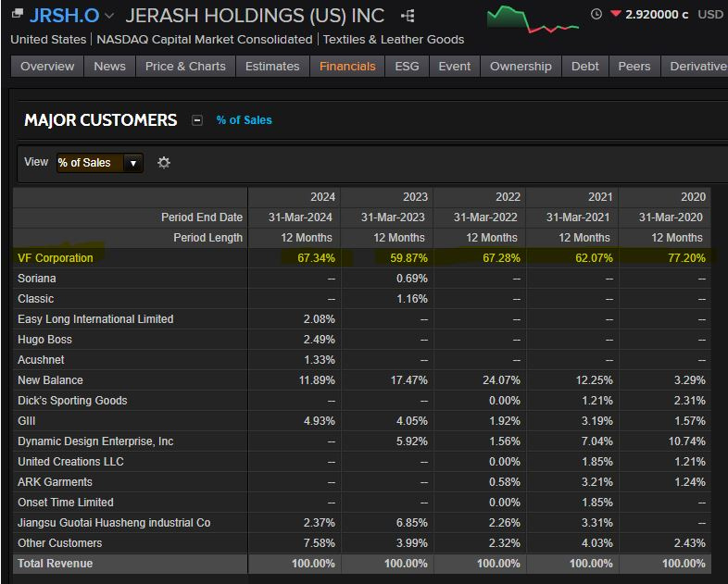Open the ESG tab
The height and width of the screenshot is (584, 728).
click(x=407, y=67)
